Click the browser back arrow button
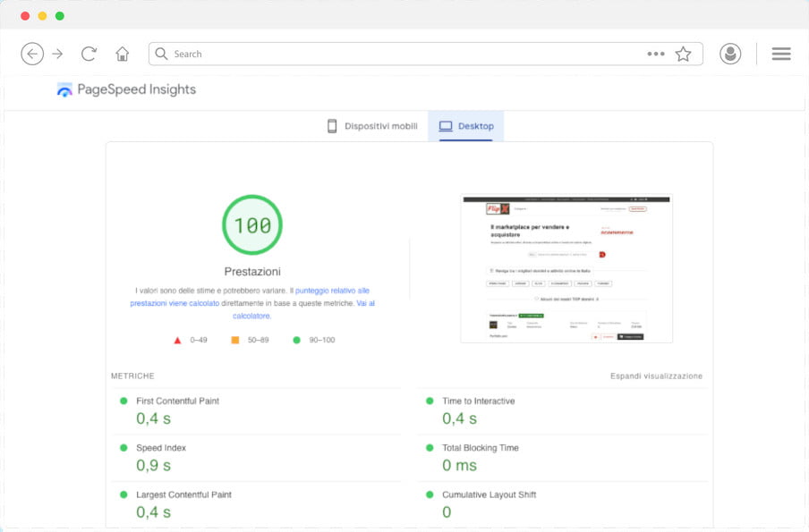809x532 pixels. click(32, 54)
